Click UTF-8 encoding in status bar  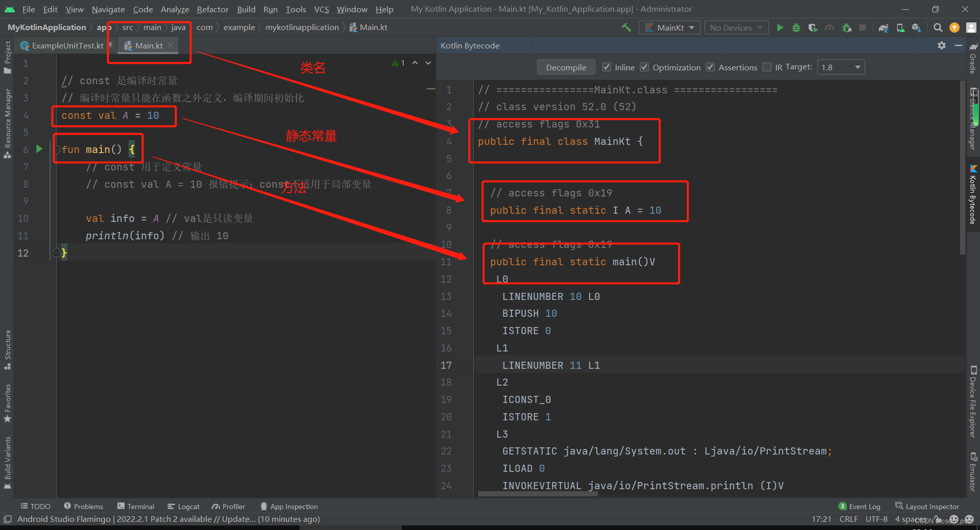click(x=876, y=519)
